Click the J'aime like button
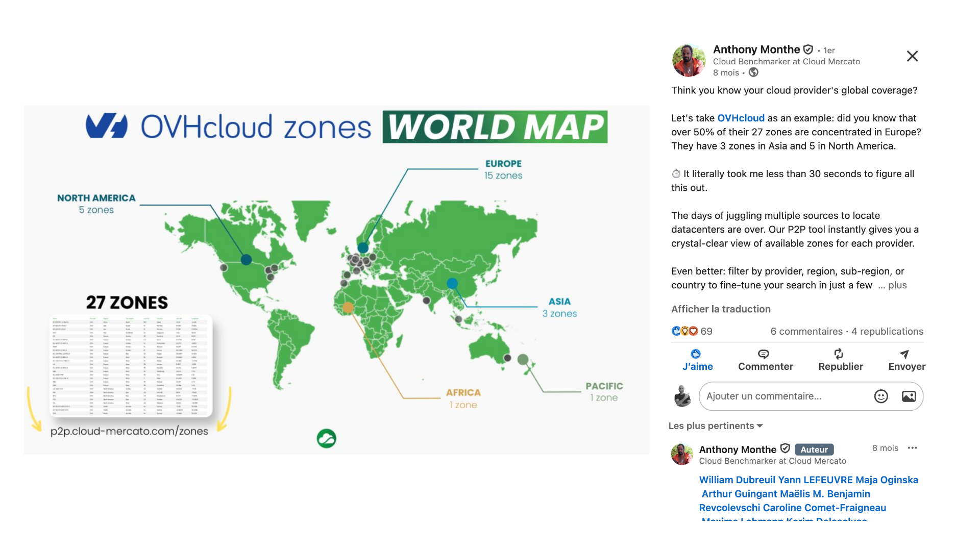Screen dimensions: 980x551 [697, 360]
